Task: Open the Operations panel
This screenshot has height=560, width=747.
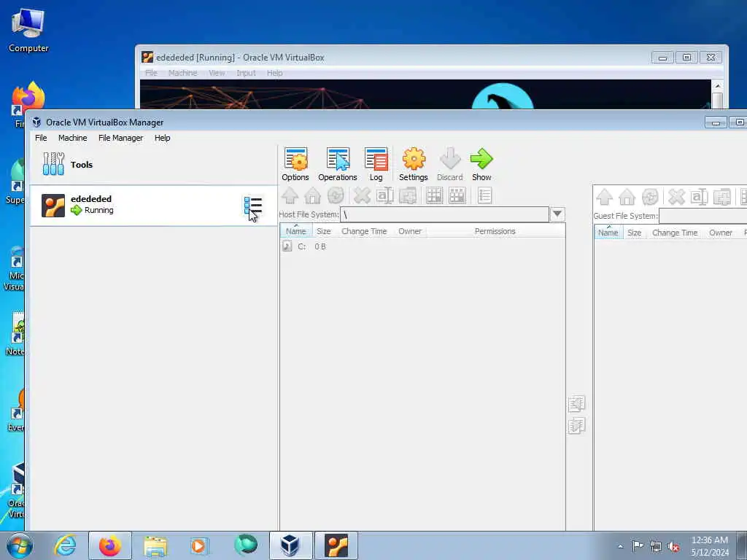Action: click(337, 164)
